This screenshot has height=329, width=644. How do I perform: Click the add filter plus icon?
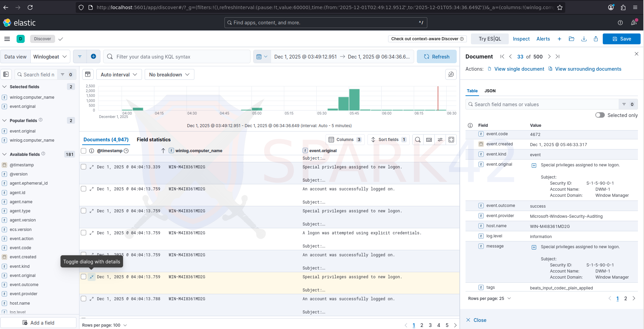point(93,56)
